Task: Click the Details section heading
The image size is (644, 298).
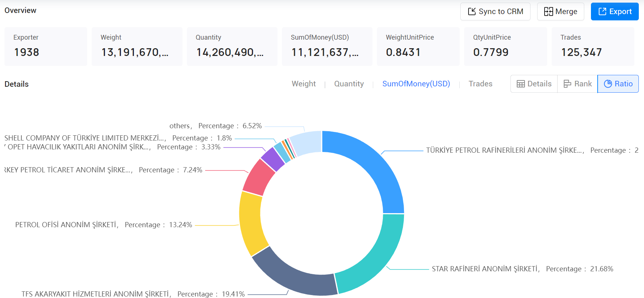Action: pos(16,84)
